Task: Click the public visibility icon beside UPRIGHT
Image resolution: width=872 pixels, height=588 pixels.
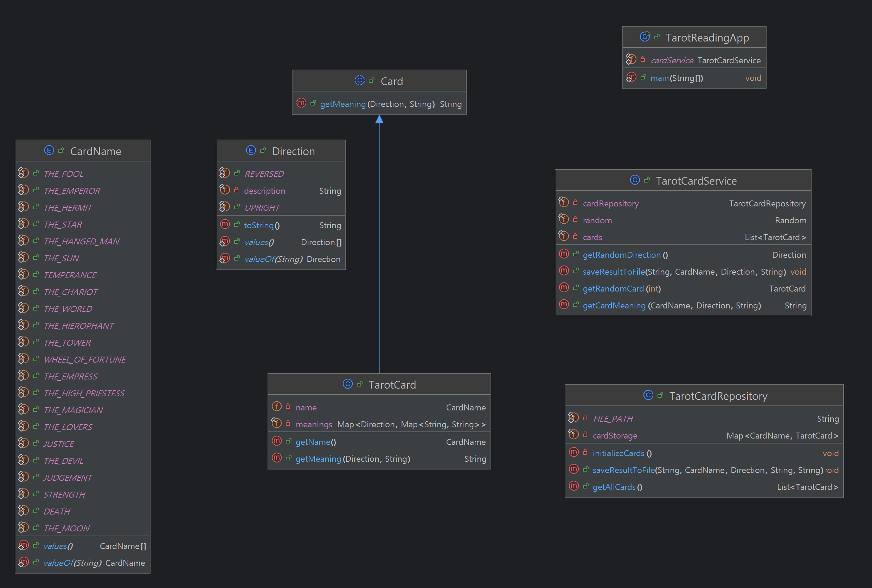Action: pyautogui.click(x=237, y=207)
